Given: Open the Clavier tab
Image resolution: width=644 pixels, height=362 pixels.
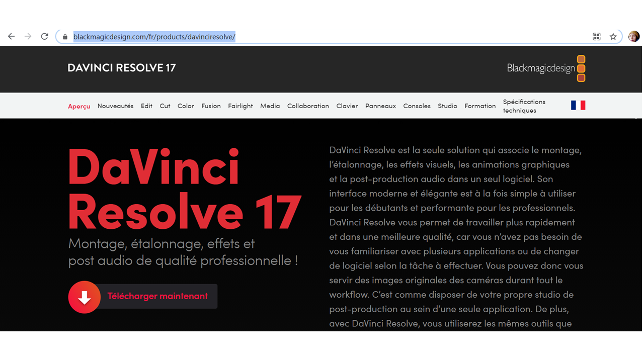Looking at the screenshot, I should click(x=347, y=106).
